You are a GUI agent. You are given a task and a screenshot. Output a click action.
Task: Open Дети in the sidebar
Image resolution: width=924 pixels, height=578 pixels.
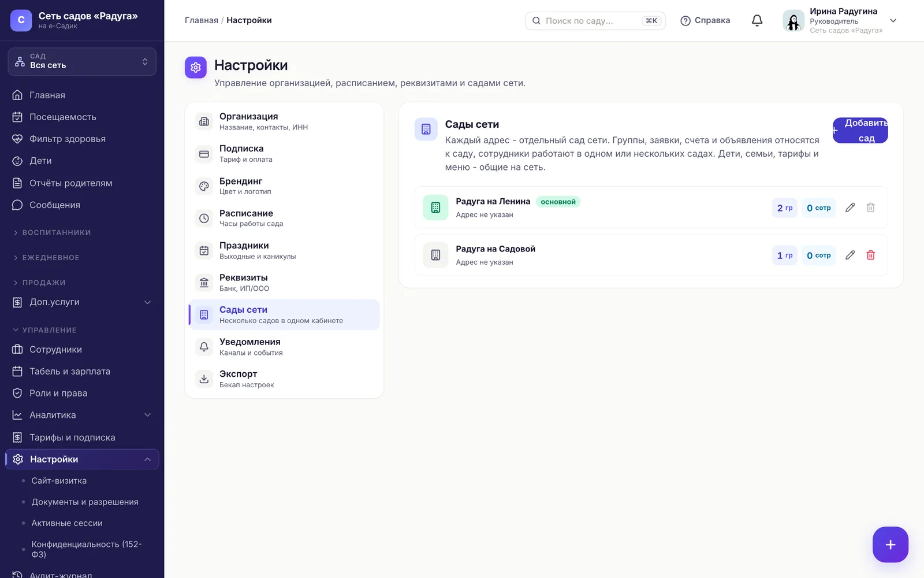(82, 161)
